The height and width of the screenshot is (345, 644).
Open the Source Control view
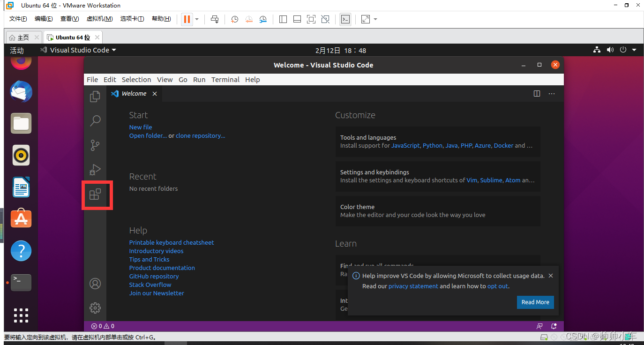pyautogui.click(x=95, y=145)
